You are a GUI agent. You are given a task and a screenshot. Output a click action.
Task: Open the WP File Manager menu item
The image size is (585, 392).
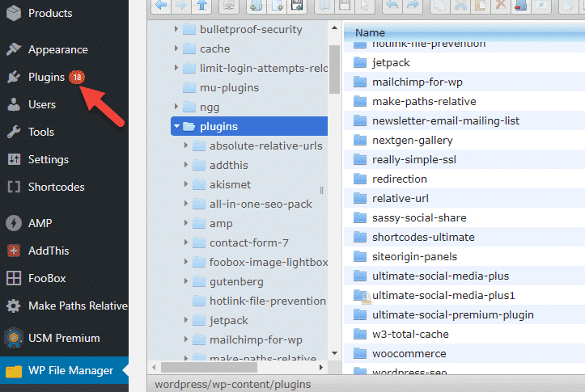pos(64,370)
